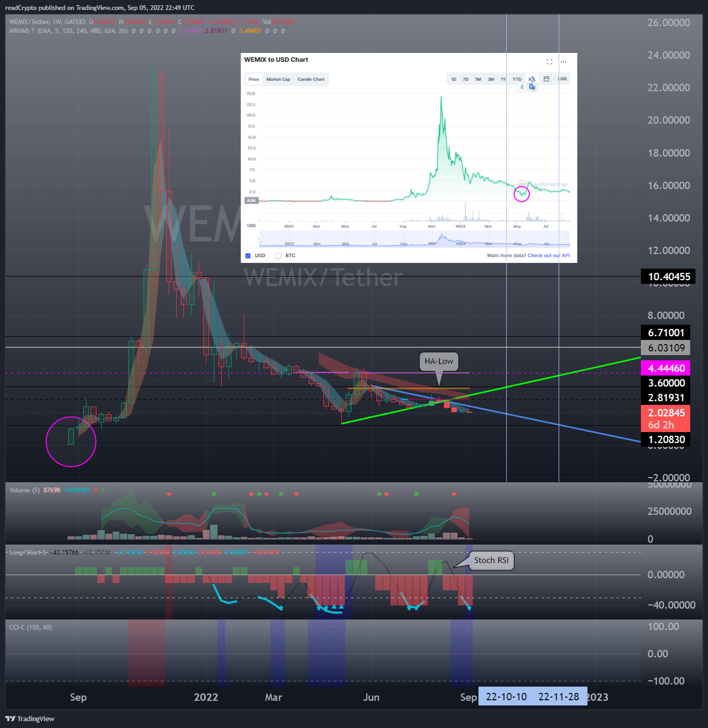Click the 22-10-10 date label
The image size is (708, 728).
(x=506, y=697)
